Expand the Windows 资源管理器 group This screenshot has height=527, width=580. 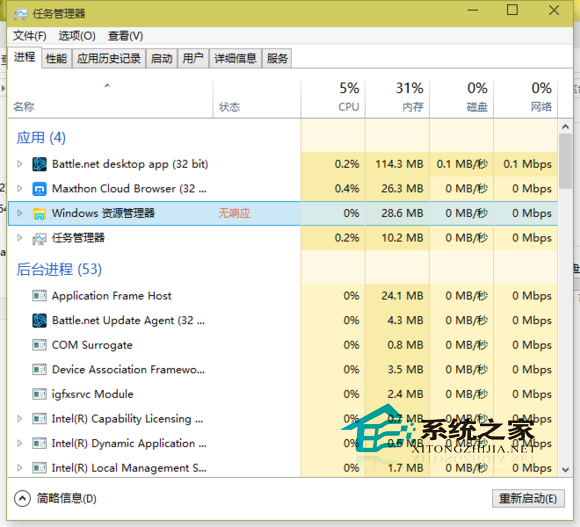tap(20, 213)
